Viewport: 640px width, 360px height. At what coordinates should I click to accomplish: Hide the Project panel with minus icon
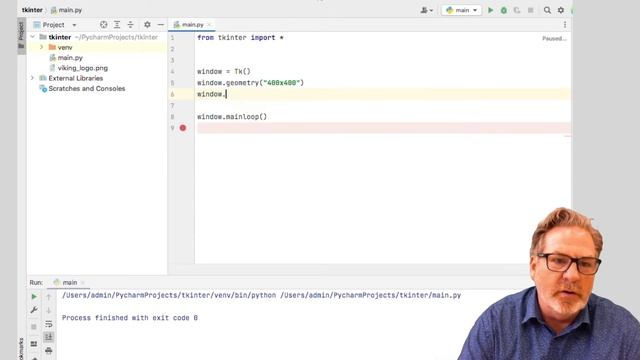pyautogui.click(x=161, y=25)
